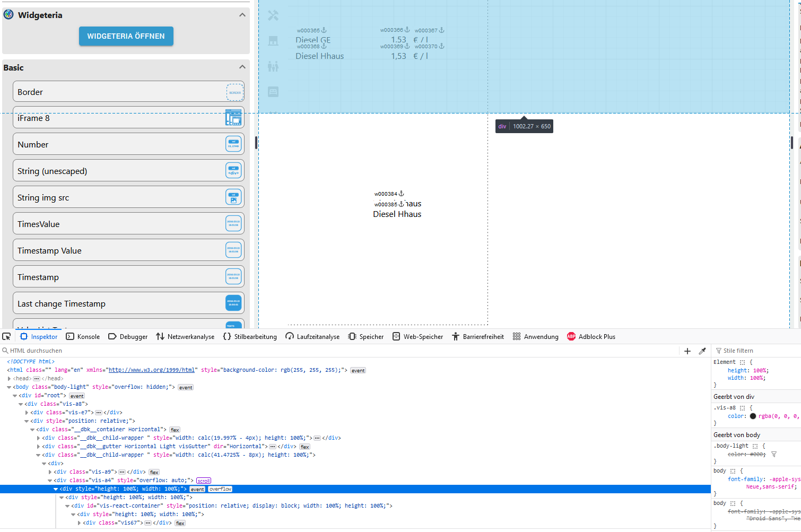801x532 pixels.
Task: Click the black color swatch for .vis-a8
Action: tap(753, 416)
